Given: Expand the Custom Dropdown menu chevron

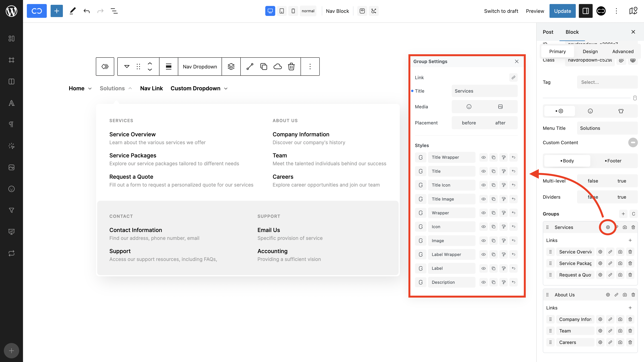Looking at the screenshot, I should tap(226, 89).
